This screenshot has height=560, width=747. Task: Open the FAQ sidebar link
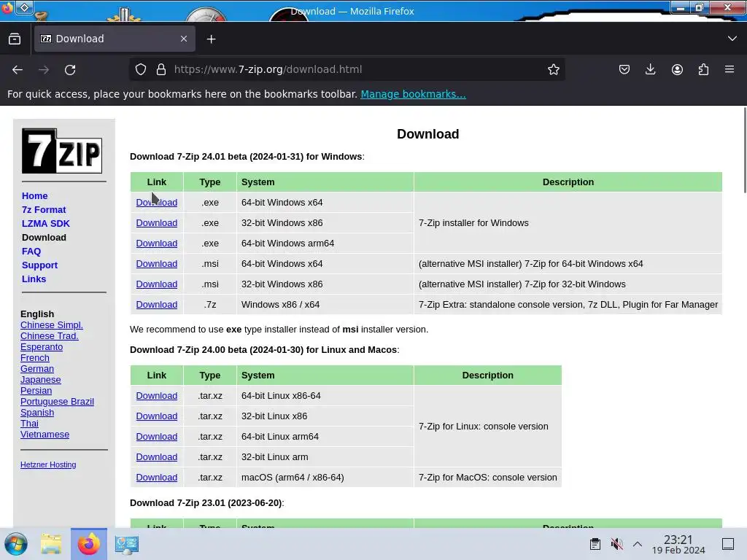(x=31, y=251)
